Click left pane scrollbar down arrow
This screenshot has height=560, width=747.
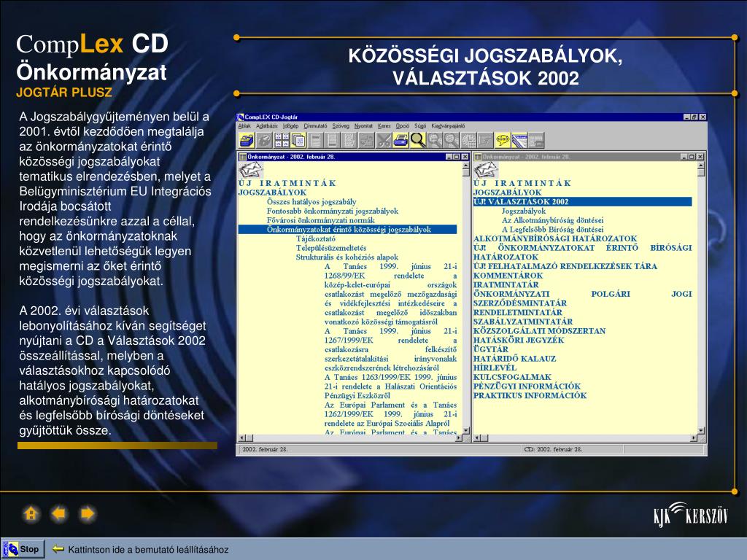tap(466, 430)
